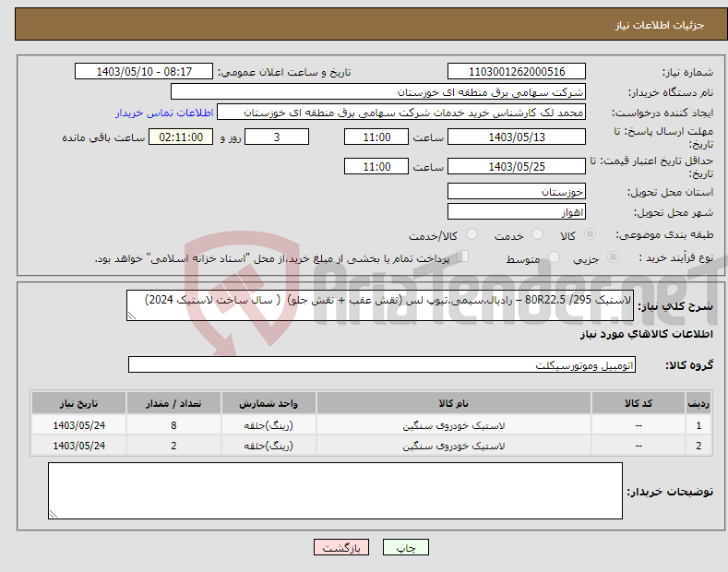
Task: Click the بازگشت back button
Action: tap(341, 547)
